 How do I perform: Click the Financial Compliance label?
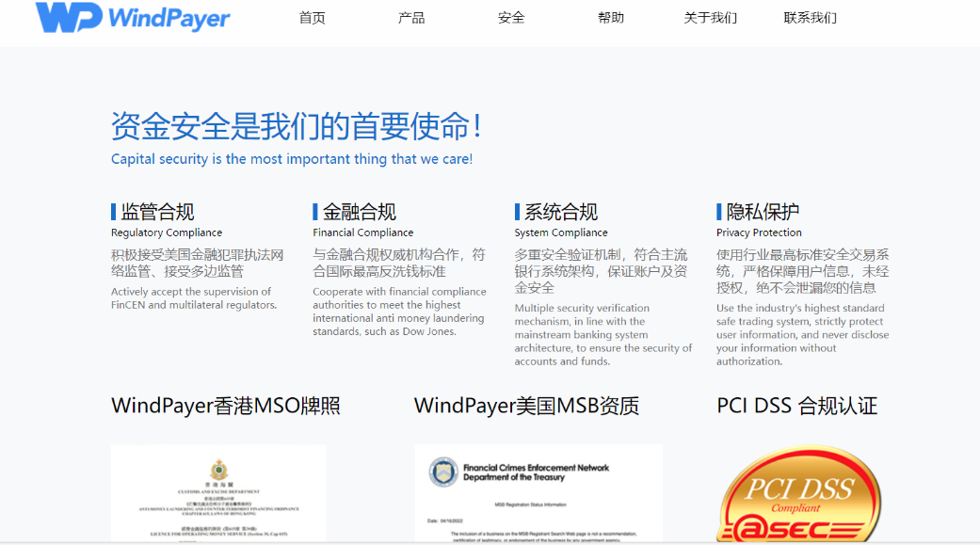(363, 232)
